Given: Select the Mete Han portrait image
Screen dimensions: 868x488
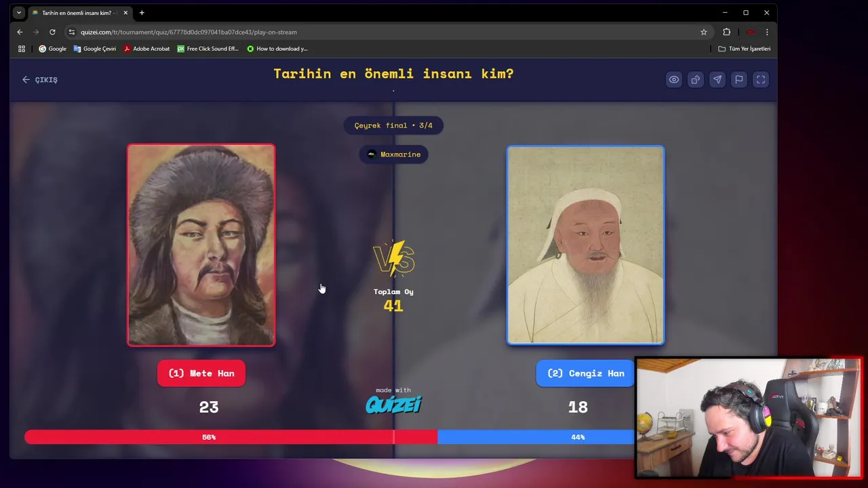Looking at the screenshot, I should coord(201,245).
